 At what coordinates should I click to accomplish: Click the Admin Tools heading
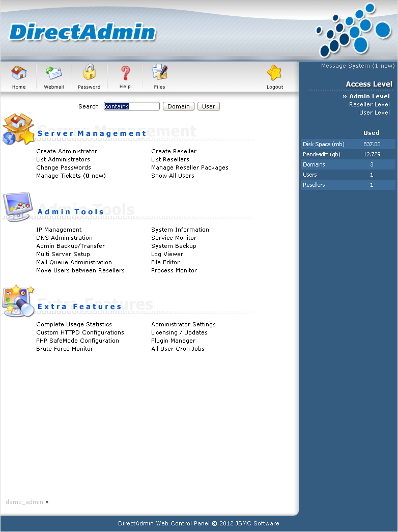pyautogui.click(x=71, y=212)
